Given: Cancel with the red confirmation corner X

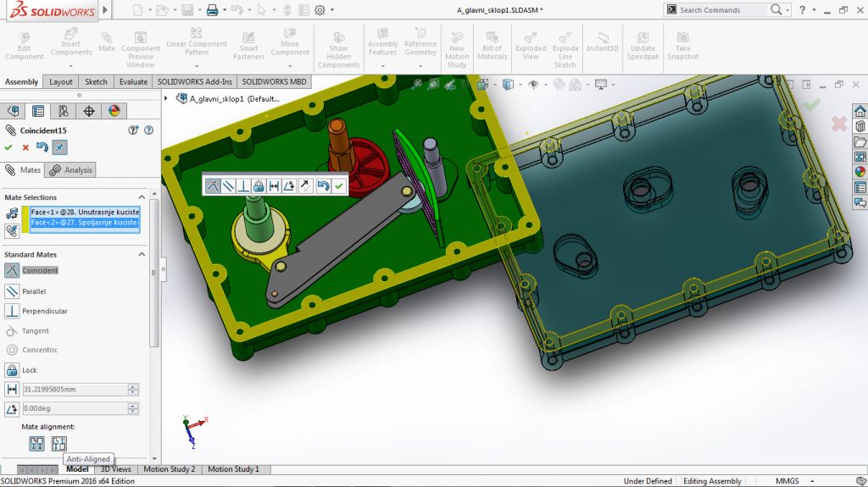Looking at the screenshot, I should (838, 124).
